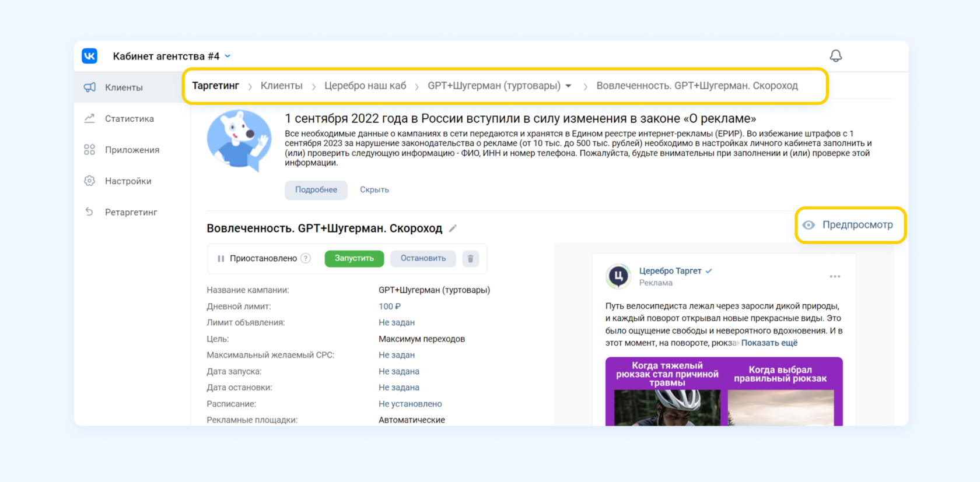
Task: Expand post text with Показать ещё
Action: coord(769,343)
